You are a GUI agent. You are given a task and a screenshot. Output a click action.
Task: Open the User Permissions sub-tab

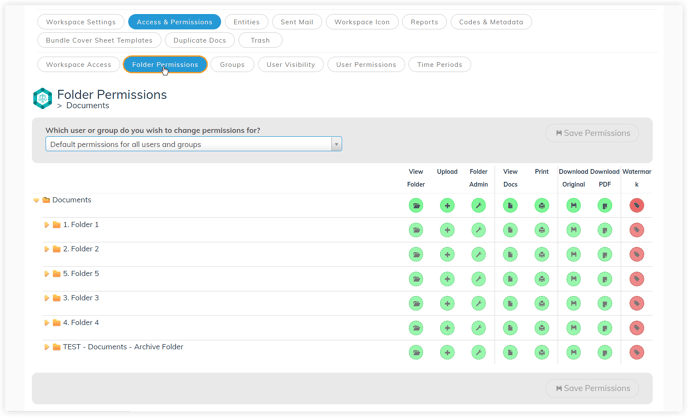pyautogui.click(x=366, y=65)
